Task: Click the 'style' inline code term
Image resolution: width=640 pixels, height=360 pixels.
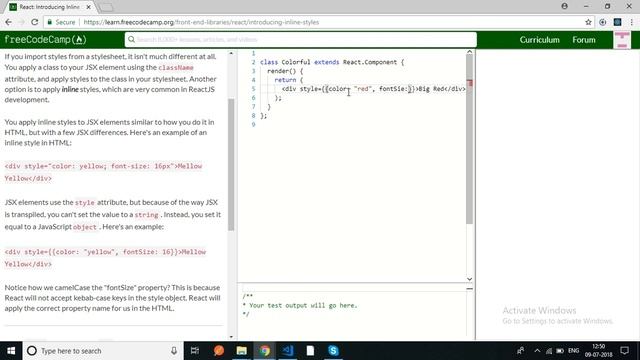Action: 84,202
